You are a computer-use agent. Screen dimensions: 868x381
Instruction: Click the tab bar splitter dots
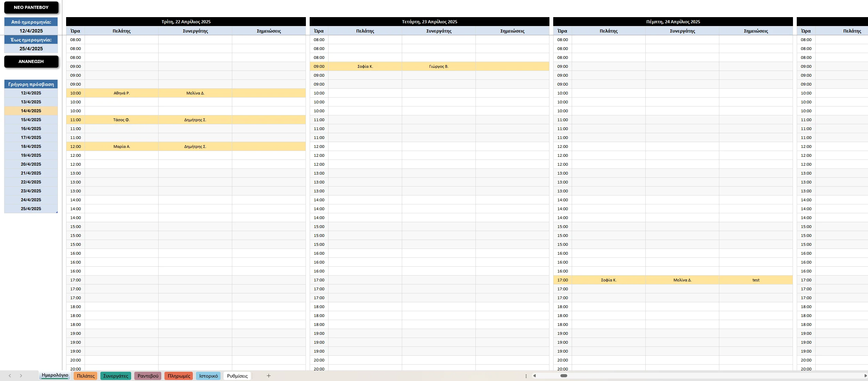[526, 376]
